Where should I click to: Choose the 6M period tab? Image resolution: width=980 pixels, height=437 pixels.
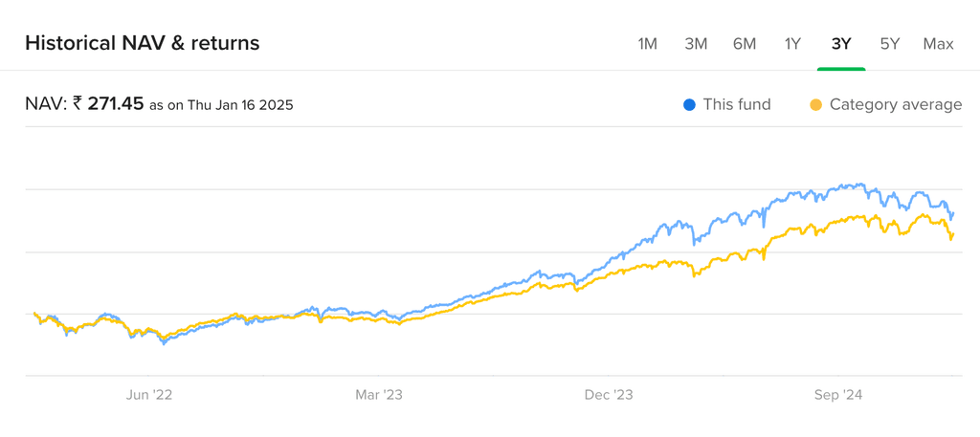coord(745,44)
